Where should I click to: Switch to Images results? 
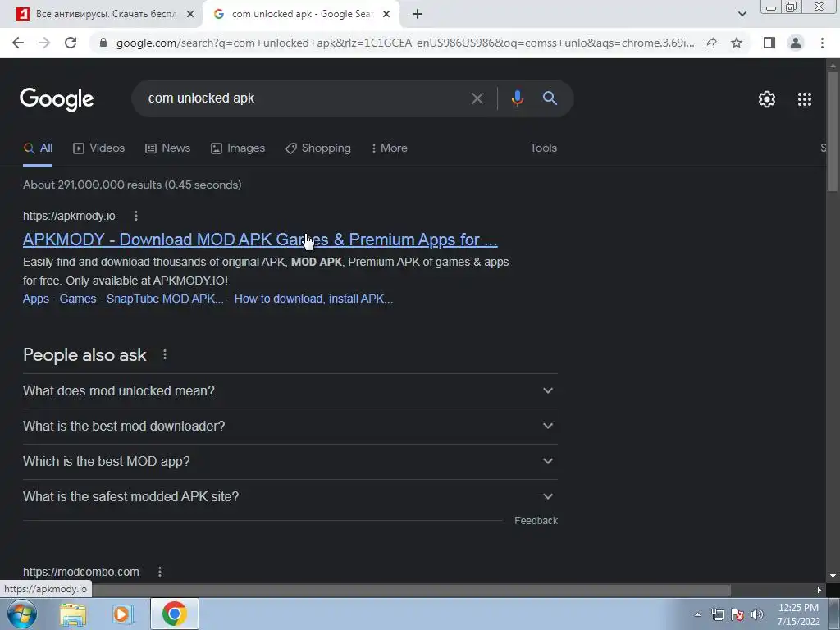(238, 148)
